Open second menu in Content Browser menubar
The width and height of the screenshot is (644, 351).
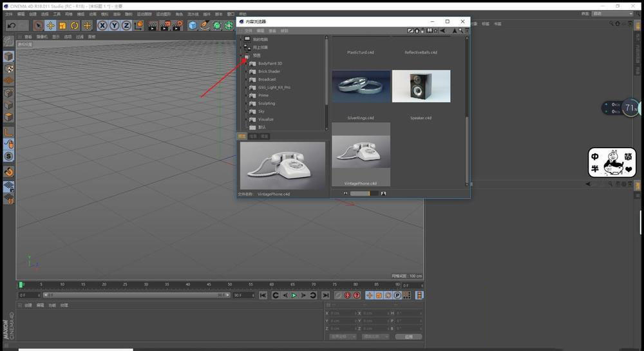pyautogui.click(x=260, y=31)
